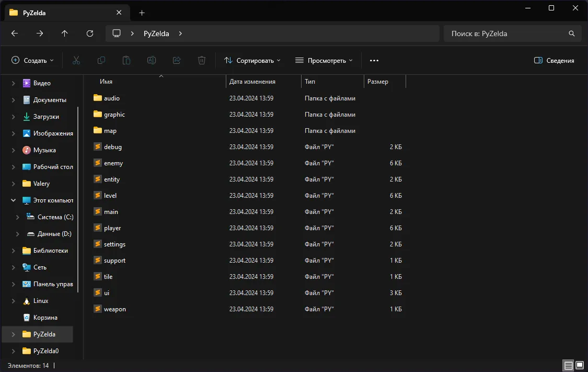Click the Delete trash icon

click(x=202, y=61)
